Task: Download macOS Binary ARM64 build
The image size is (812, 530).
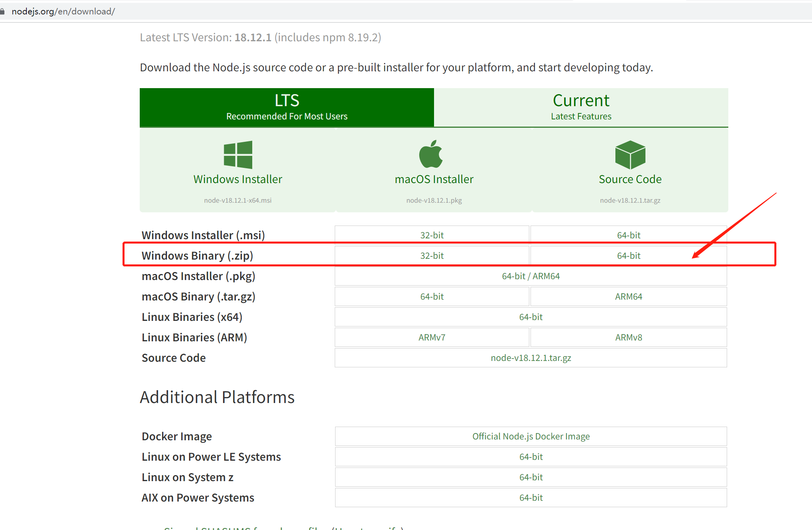Action: click(x=629, y=296)
